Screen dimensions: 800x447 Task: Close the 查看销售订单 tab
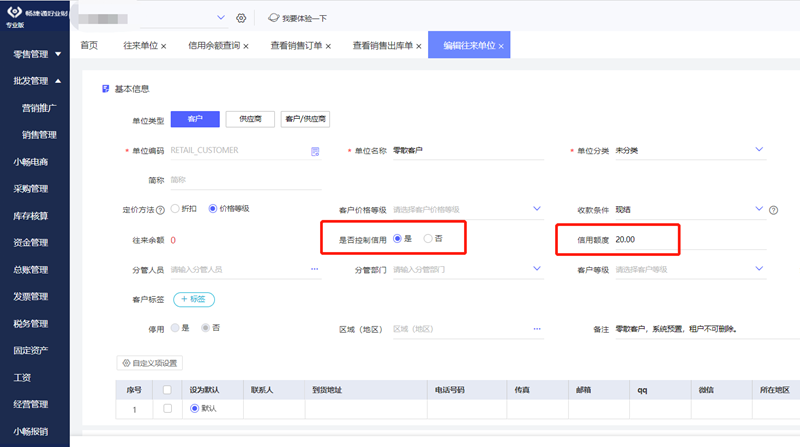[x=328, y=46]
